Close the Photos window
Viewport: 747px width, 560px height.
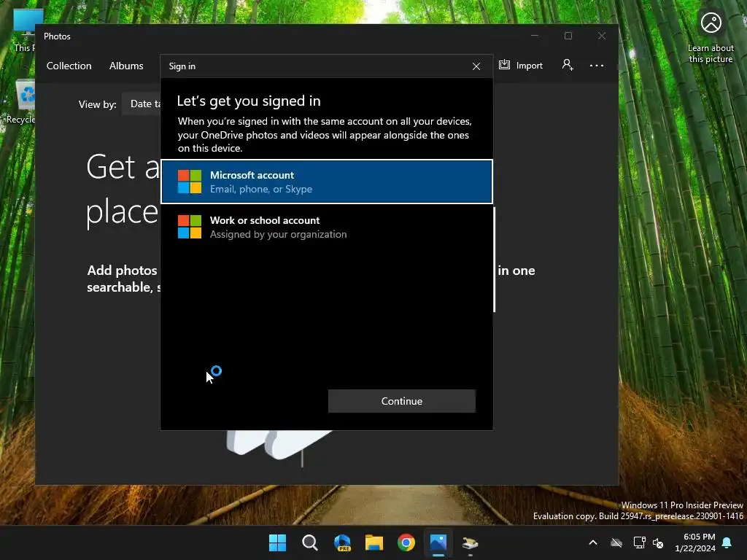[602, 36]
